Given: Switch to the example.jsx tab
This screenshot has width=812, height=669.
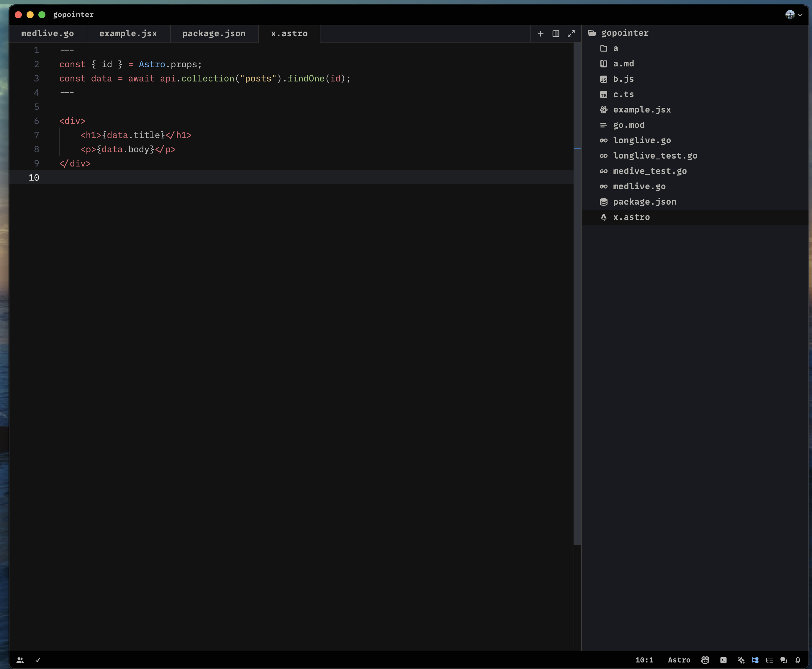Looking at the screenshot, I should pyautogui.click(x=128, y=34).
